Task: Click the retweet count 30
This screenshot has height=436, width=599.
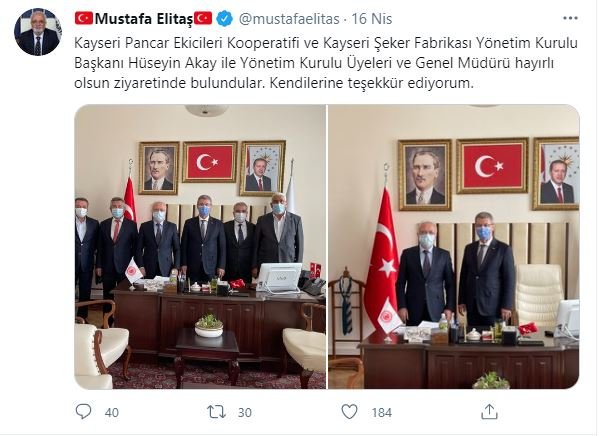Action: [245, 413]
